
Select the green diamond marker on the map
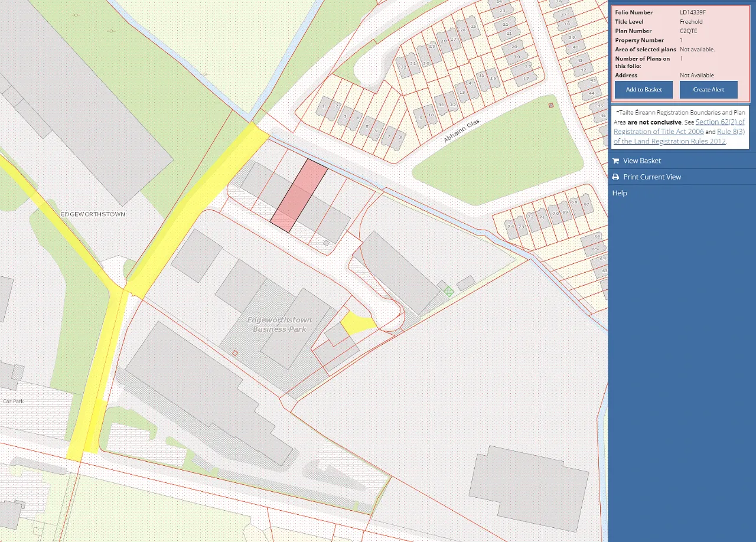449,291
